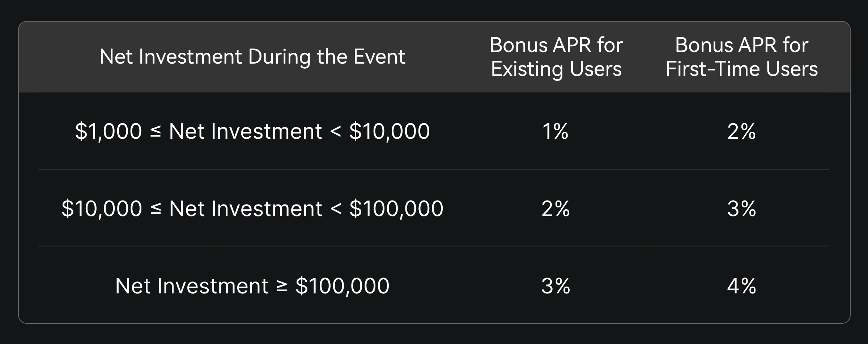868x344 pixels.
Task: Click the 4% first-time users bonus value
Action: [x=741, y=286]
